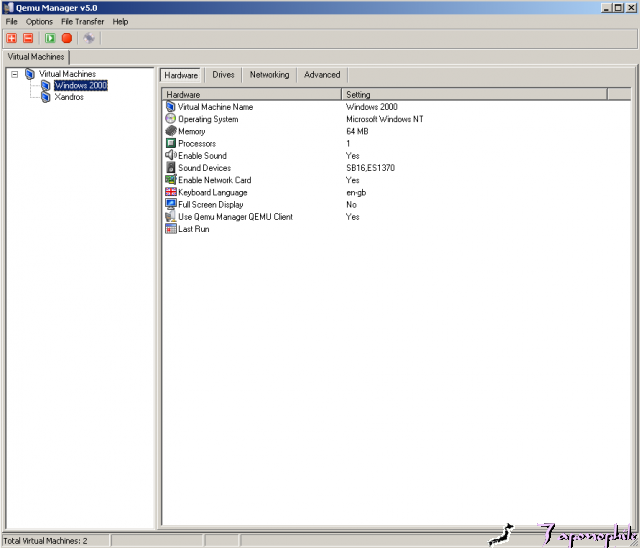Close the Qemu Manager window
640x548 pixels.
point(631,7)
